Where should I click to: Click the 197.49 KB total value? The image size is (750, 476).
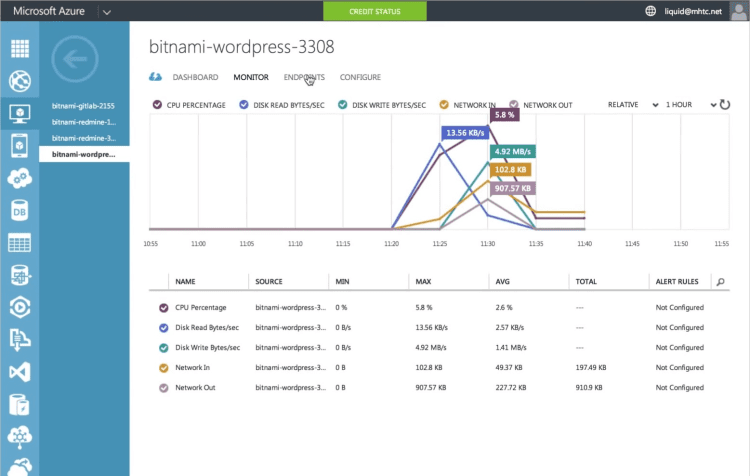coord(591,367)
